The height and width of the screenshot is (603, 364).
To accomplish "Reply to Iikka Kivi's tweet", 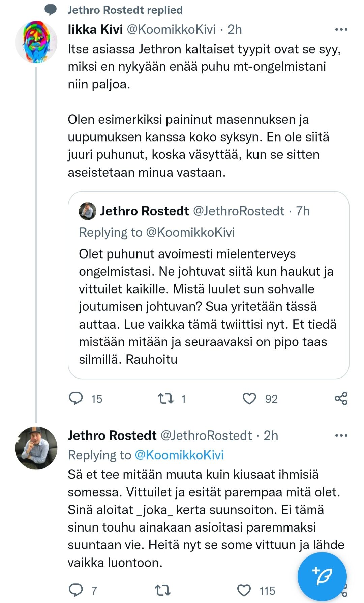I will (x=76, y=398).
